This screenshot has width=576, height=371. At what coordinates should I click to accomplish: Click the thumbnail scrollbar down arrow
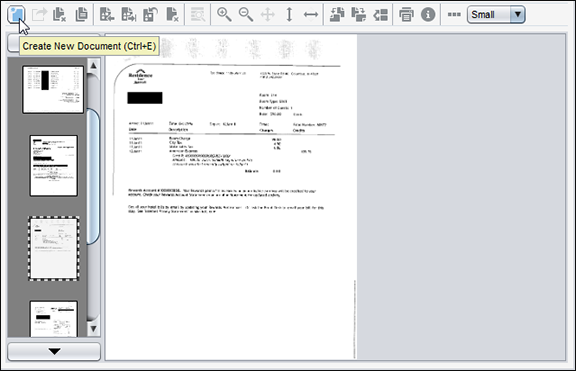93,329
